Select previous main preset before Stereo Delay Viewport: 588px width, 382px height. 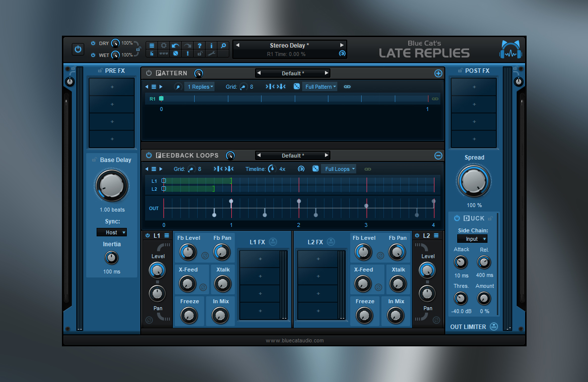(x=238, y=45)
